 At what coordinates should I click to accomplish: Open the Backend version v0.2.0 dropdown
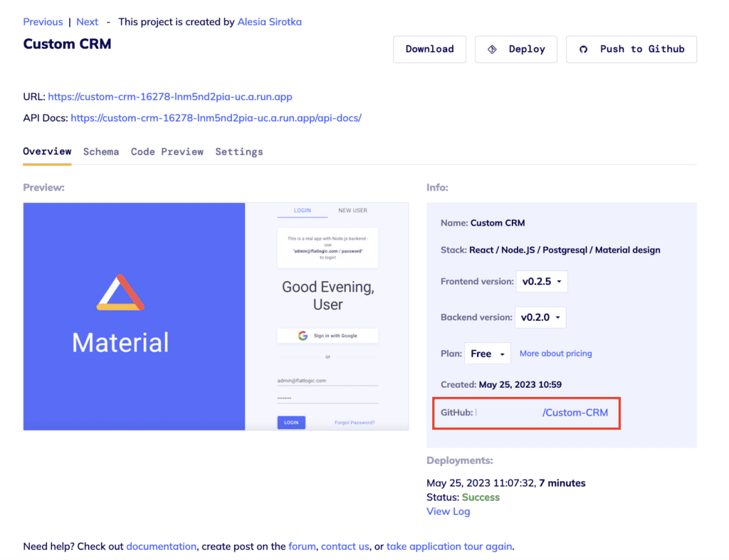tap(540, 317)
